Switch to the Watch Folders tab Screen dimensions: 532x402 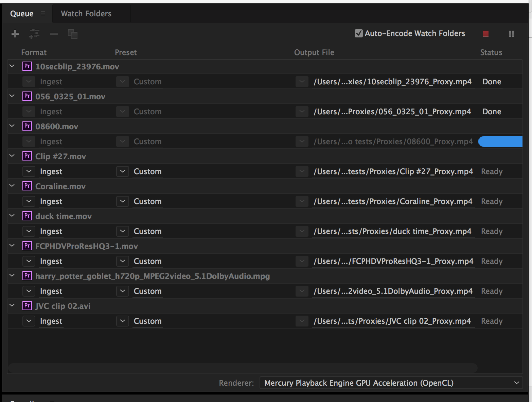pos(86,14)
